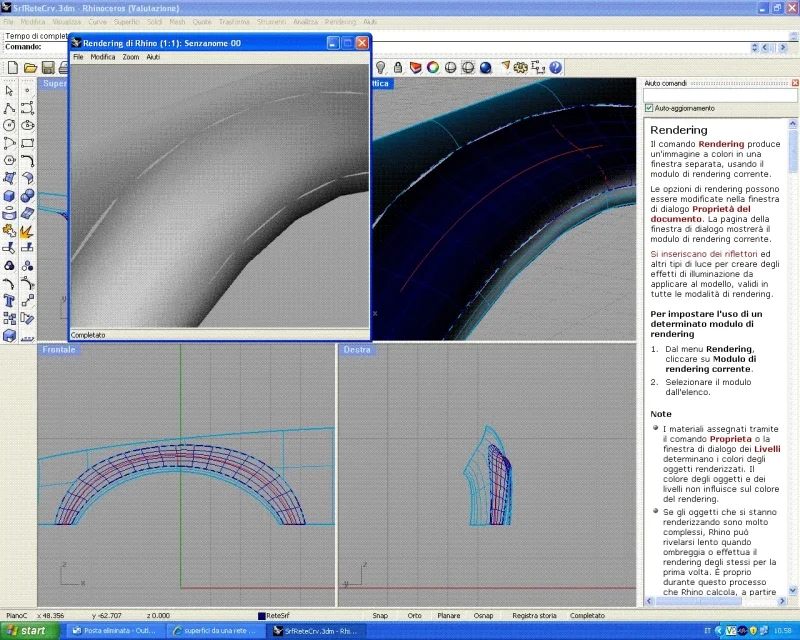The image size is (800, 640).
Task: Switch to superfici da una rete browser window
Action: pyautogui.click(x=215, y=631)
